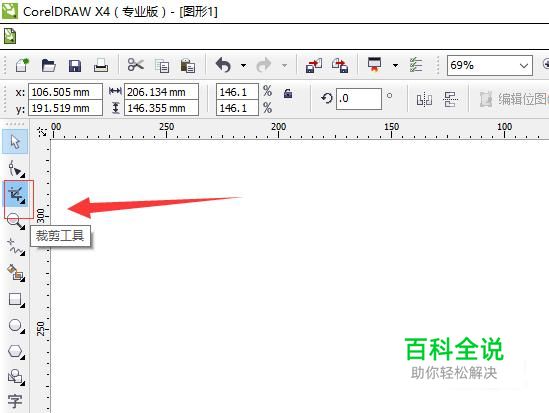Viewport: 549px width, 413px height.
Task: Select the Zoom magnifier tool
Action: click(15, 221)
